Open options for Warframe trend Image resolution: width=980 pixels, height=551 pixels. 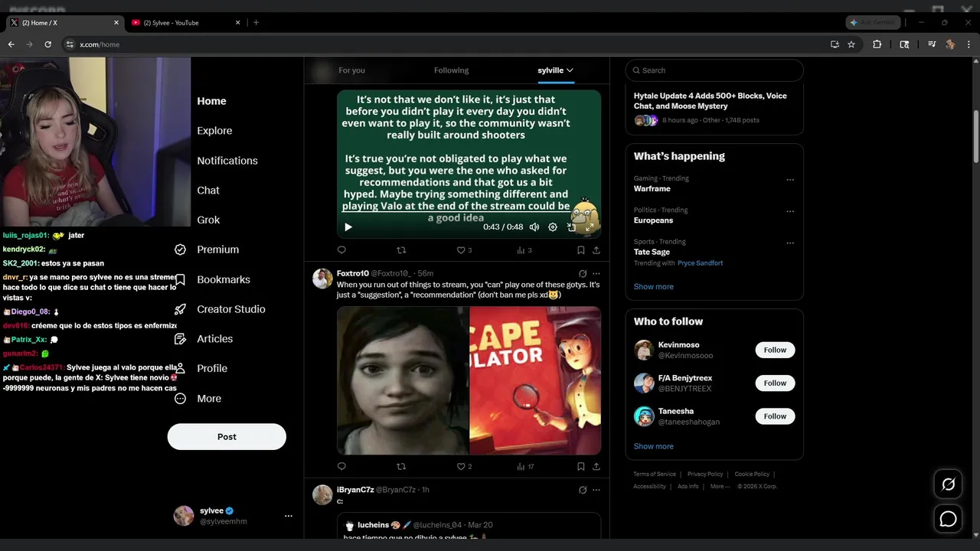click(x=790, y=180)
